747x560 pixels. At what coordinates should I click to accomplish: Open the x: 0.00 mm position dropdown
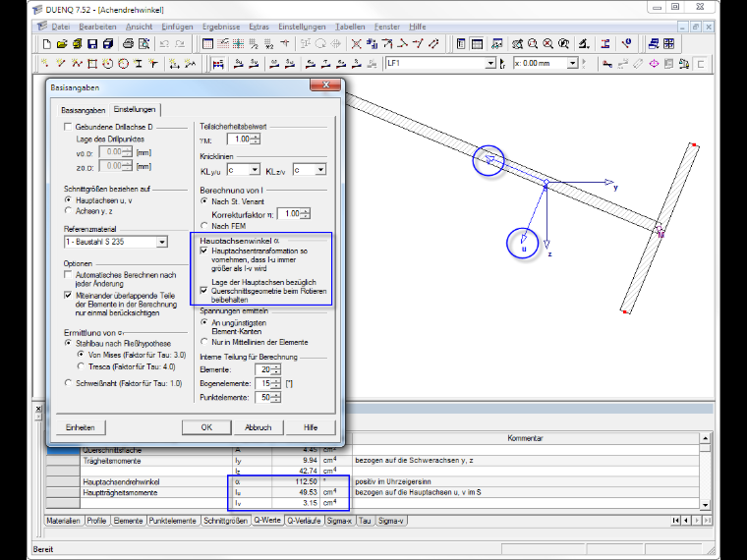(x=572, y=63)
